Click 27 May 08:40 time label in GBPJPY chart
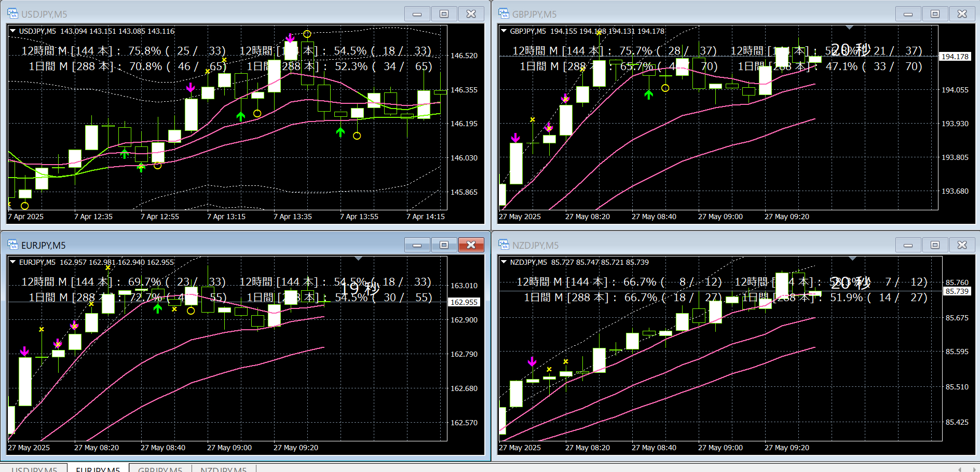This screenshot has width=980, height=472. (x=654, y=217)
